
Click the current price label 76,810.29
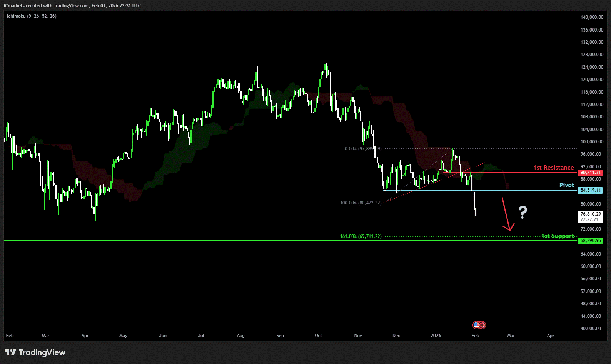coord(590,214)
